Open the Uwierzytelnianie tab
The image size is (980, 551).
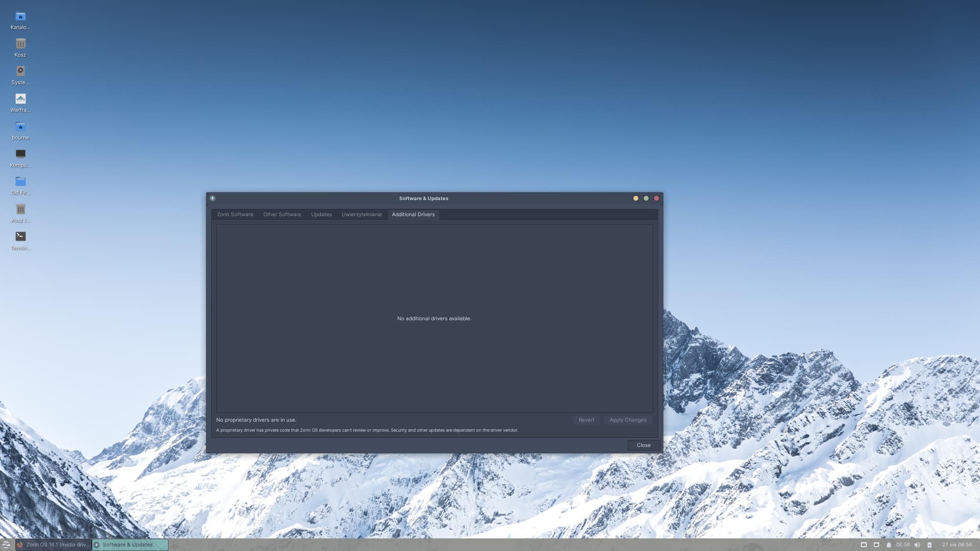361,215
